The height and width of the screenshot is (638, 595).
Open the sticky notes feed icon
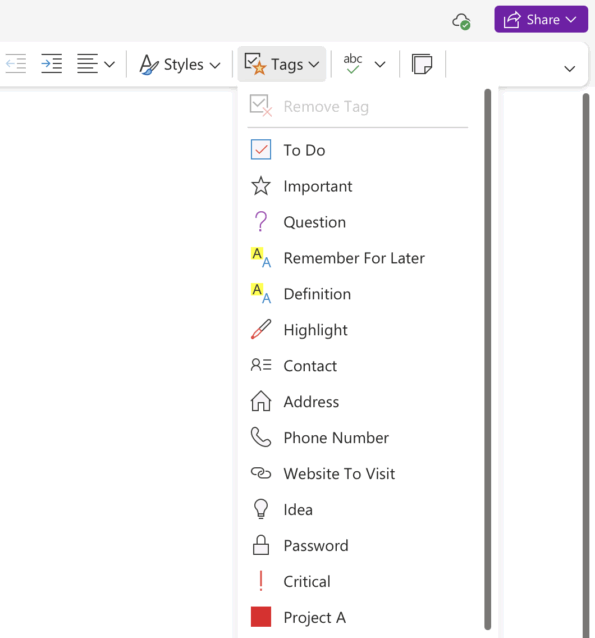coord(422,64)
